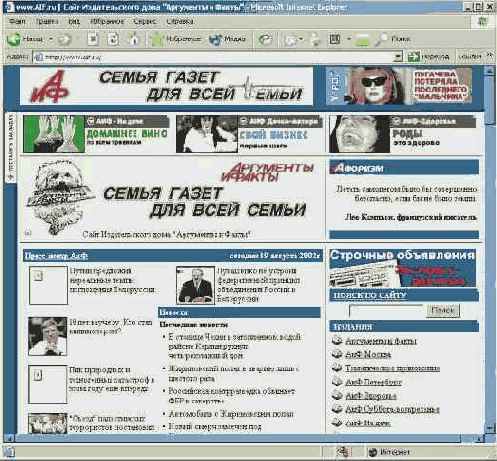Click the Windows flag logo throbber
The width and height of the screenshot is (497, 461).
coord(482,22)
